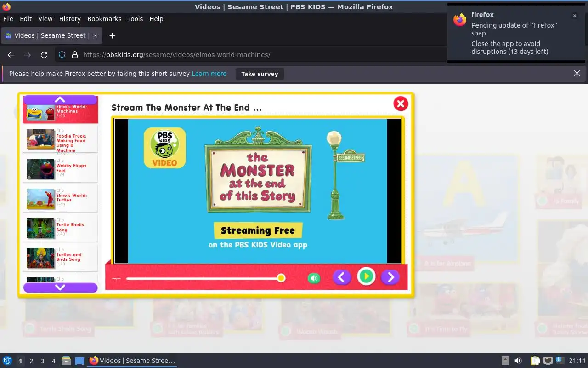Select Elmo's World: Machines playlist item
The height and width of the screenshot is (368, 588).
(60, 113)
